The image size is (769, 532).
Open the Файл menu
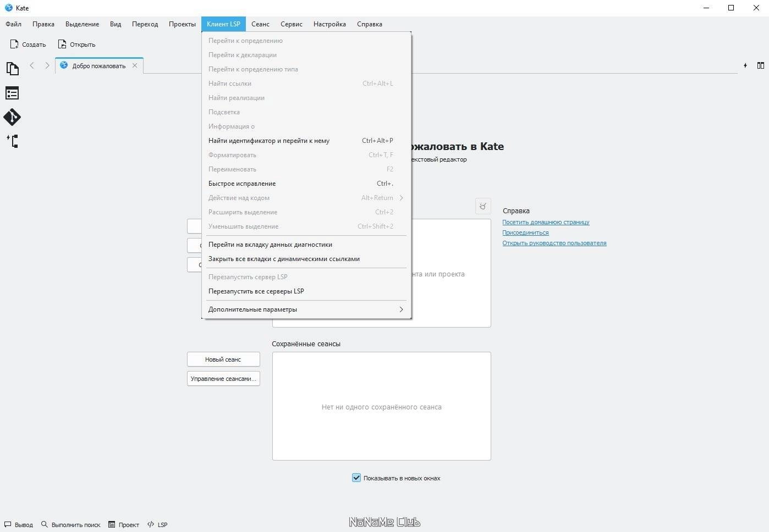[14, 24]
